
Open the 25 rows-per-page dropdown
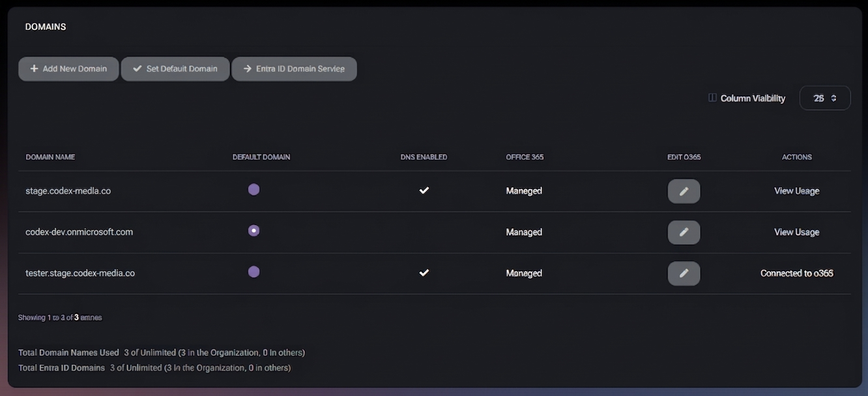(824, 98)
